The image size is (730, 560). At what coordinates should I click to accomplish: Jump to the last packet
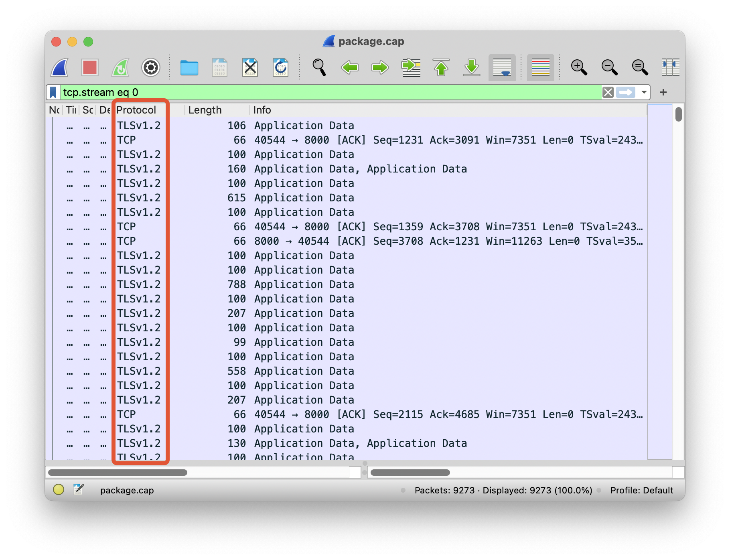point(472,67)
